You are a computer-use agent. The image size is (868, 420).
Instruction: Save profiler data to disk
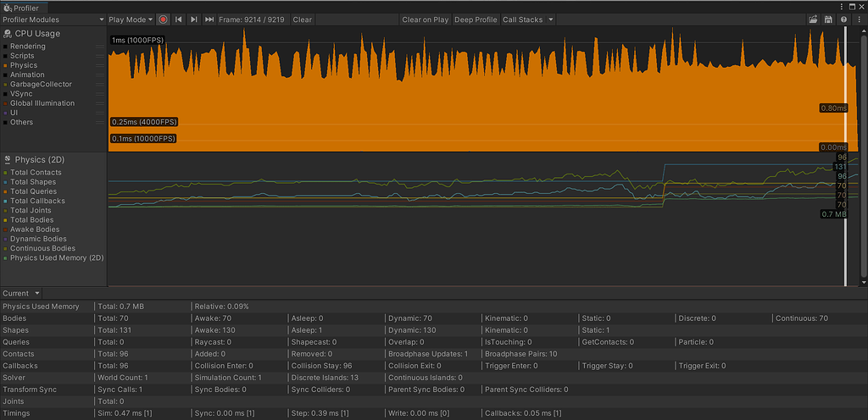coord(828,19)
